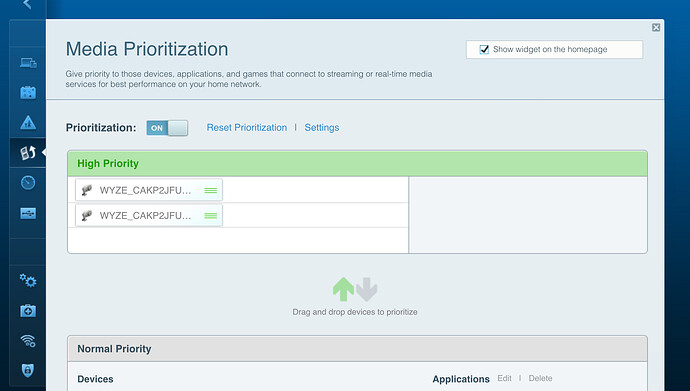Screen dimensions: 690x391
Task: Click the gray down arrow icon
Action: point(367,289)
